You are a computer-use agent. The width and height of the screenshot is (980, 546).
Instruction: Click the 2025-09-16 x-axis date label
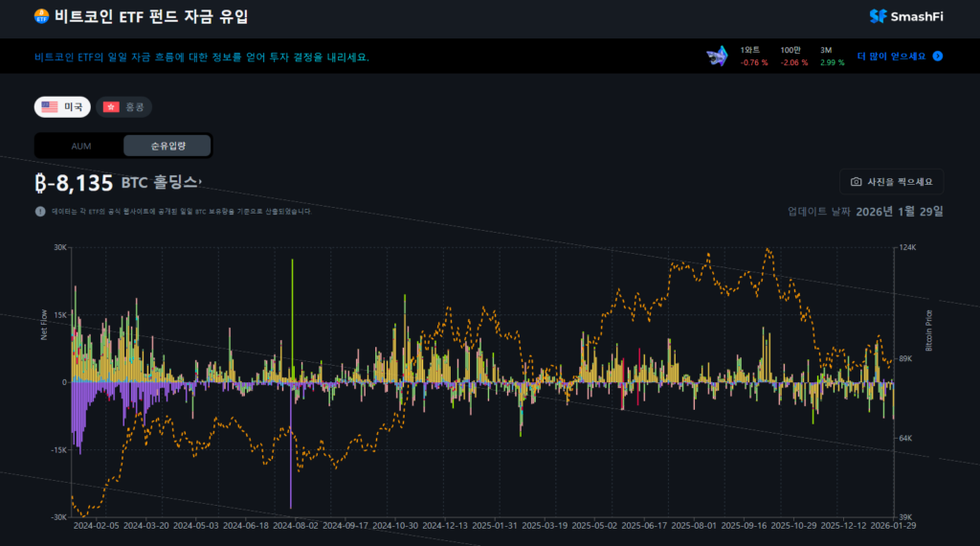coord(744,525)
